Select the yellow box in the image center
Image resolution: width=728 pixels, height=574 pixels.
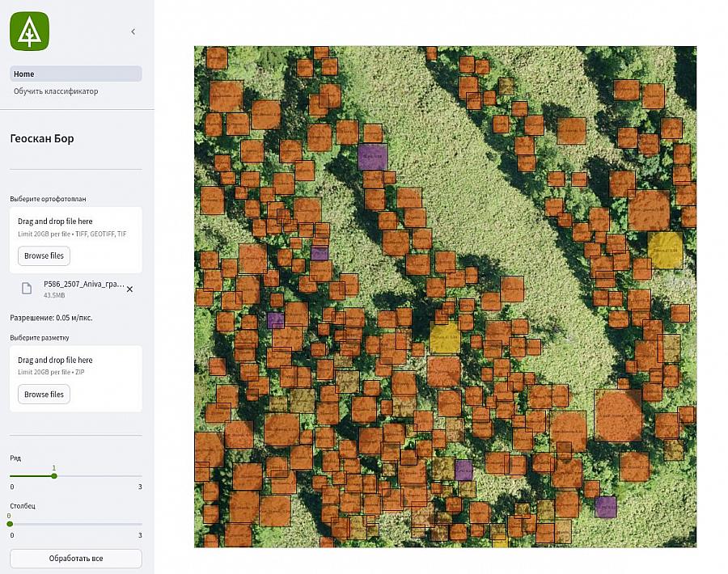444,338
